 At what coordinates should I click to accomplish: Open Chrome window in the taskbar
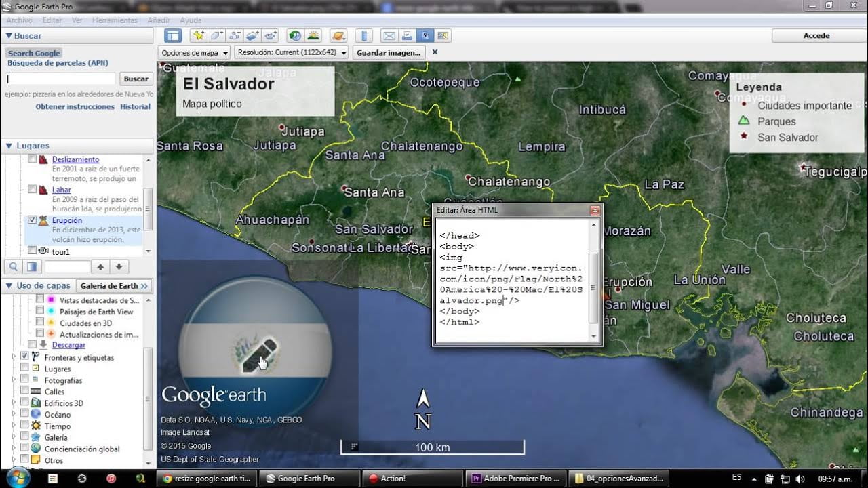206,478
